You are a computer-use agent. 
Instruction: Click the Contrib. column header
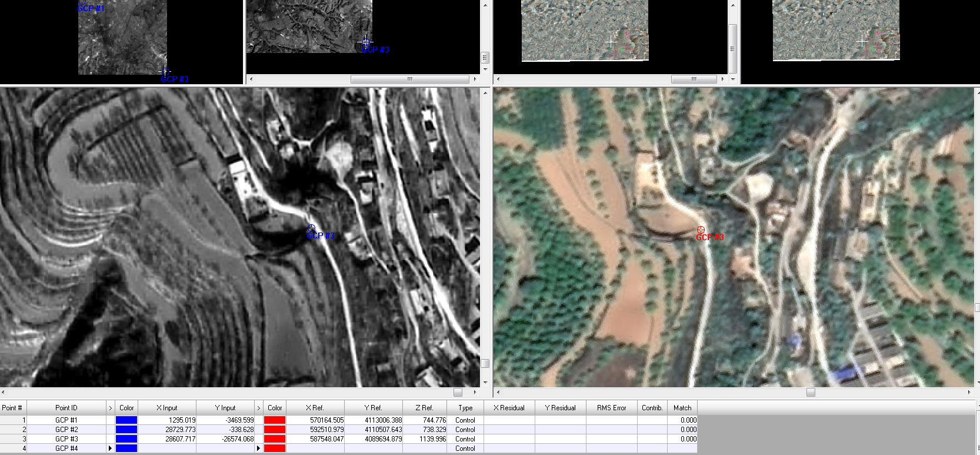pyautogui.click(x=652, y=408)
